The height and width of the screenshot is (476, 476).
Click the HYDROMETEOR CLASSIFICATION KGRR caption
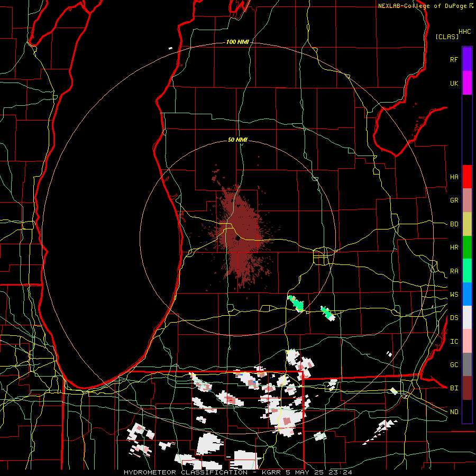(237, 472)
